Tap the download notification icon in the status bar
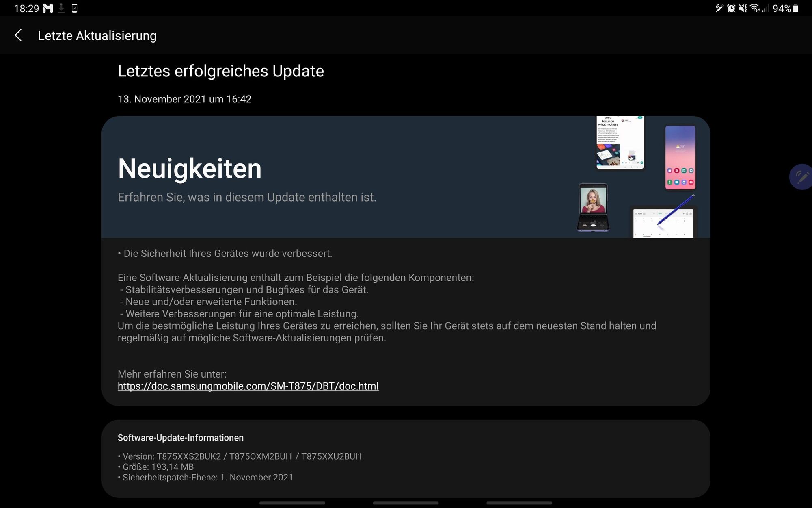Viewport: 812px width, 508px height. coord(61,9)
